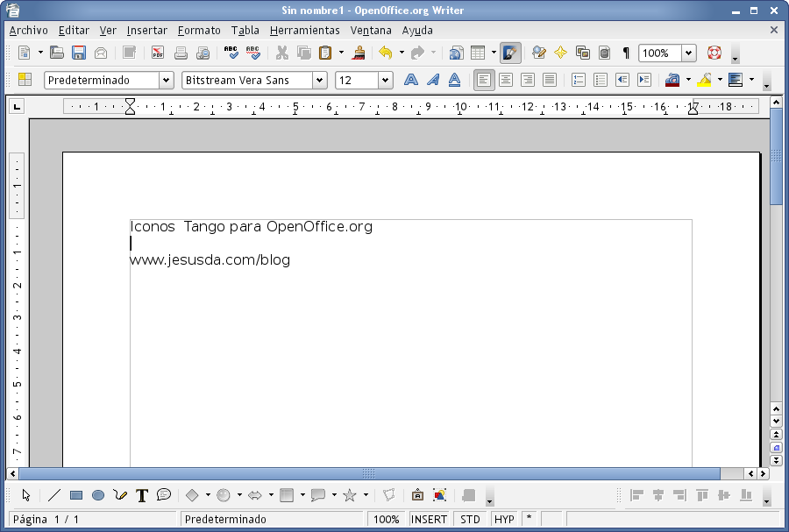Run the Spellcheck icon
Viewport: 789px width, 532px height.
[231, 53]
